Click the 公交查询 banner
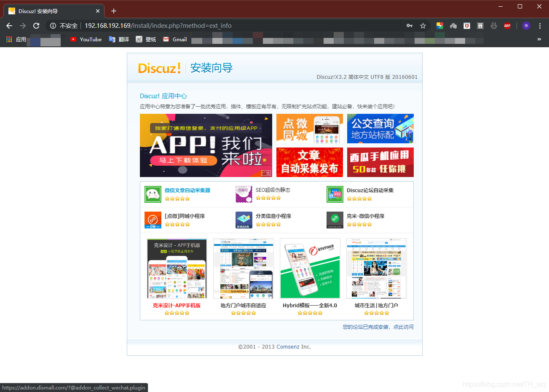This screenshot has width=549, height=392. click(x=380, y=129)
